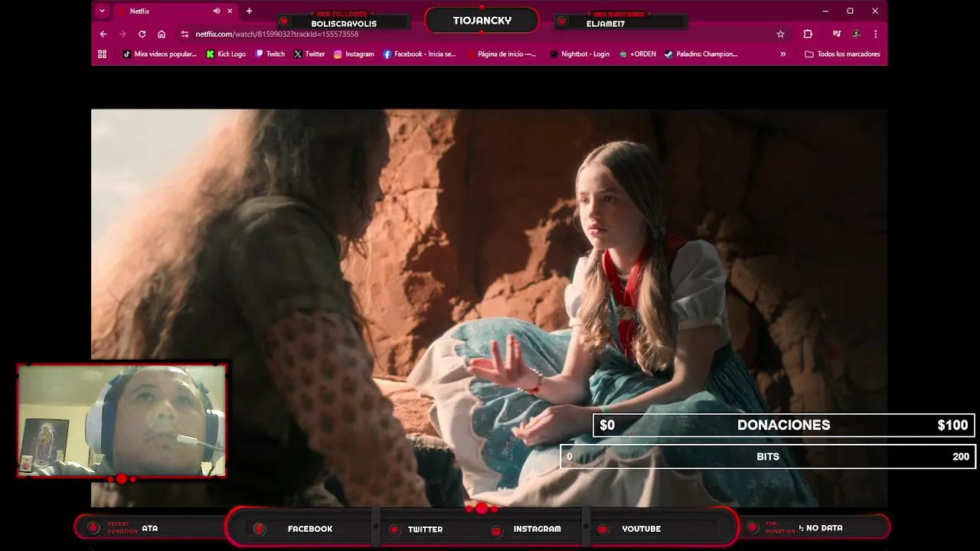Go forward to next page
980x551 pixels.
click(122, 34)
